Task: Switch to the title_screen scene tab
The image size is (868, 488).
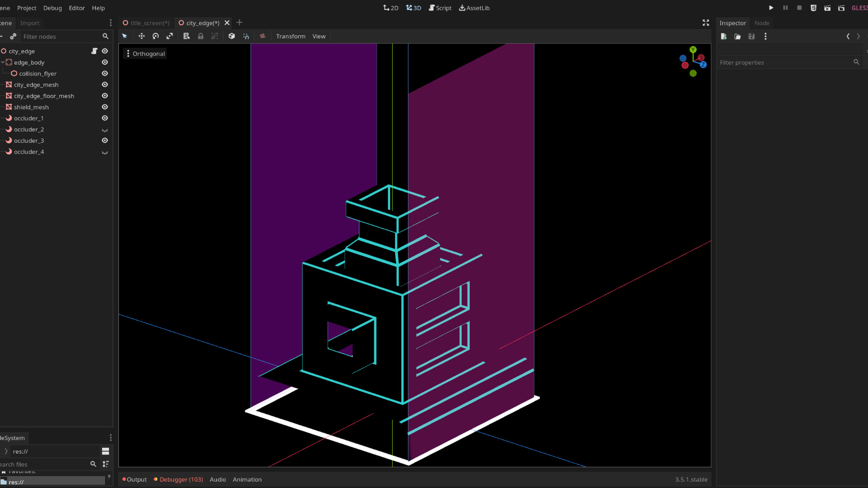Action: point(149,23)
